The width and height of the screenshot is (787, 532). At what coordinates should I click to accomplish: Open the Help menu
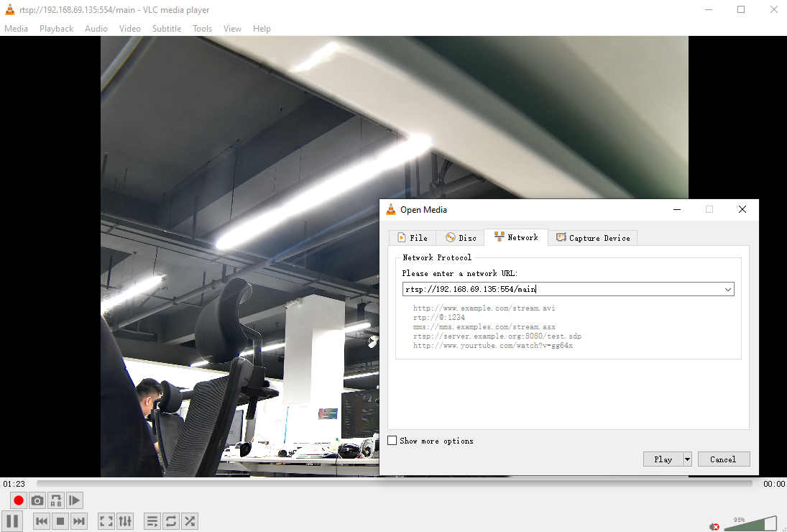[x=262, y=29]
